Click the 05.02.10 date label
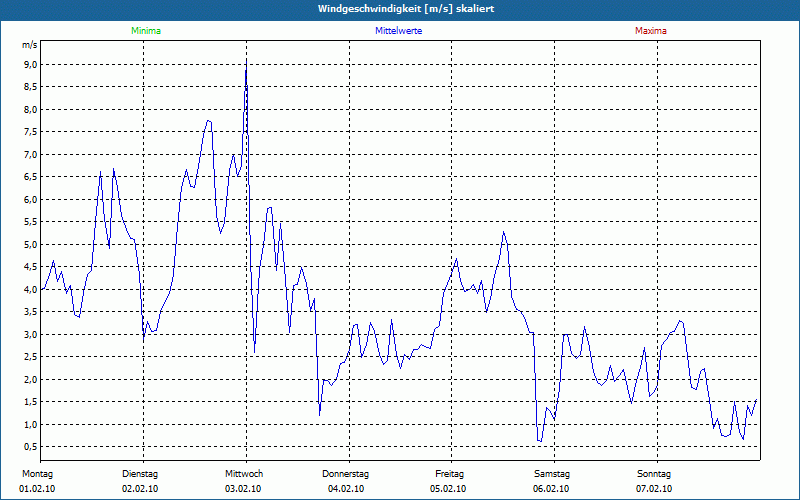The width and height of the screenshot is (800, 500). pyautogui.click(x=448, y=489)
